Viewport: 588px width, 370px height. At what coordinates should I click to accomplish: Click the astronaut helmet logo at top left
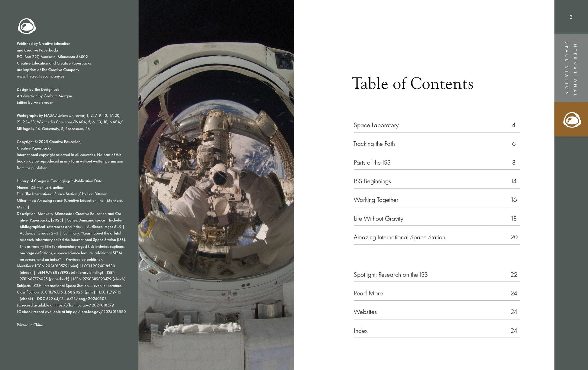click(x=27, y=26)
